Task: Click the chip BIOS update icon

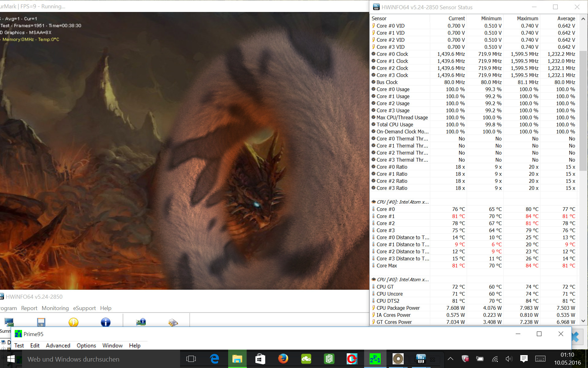Action: [173, 322]
